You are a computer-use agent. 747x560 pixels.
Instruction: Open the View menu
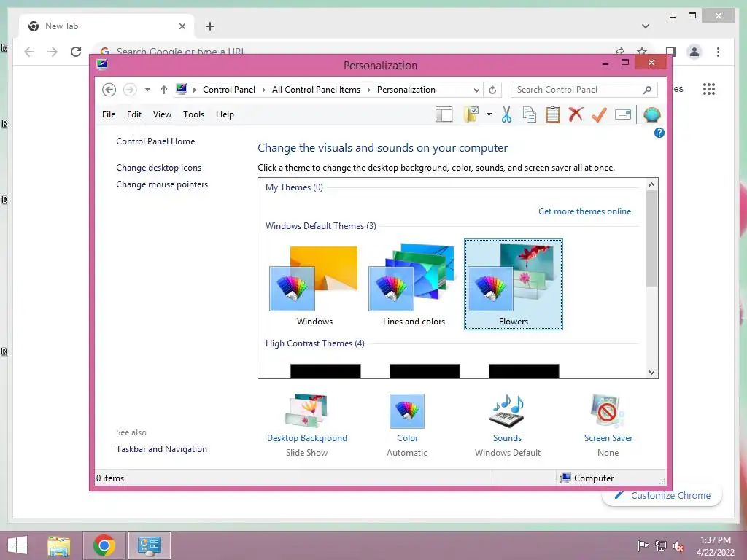(162, 114)
